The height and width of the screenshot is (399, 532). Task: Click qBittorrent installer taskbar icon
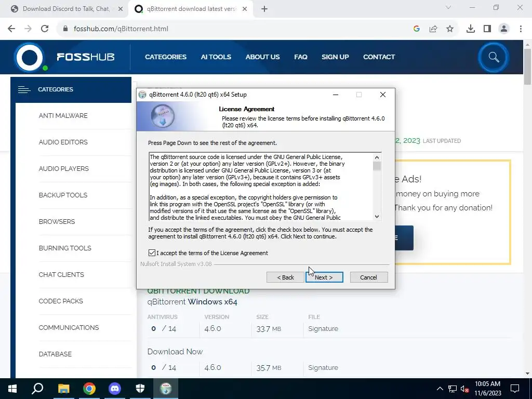click(x=166, y=389)
